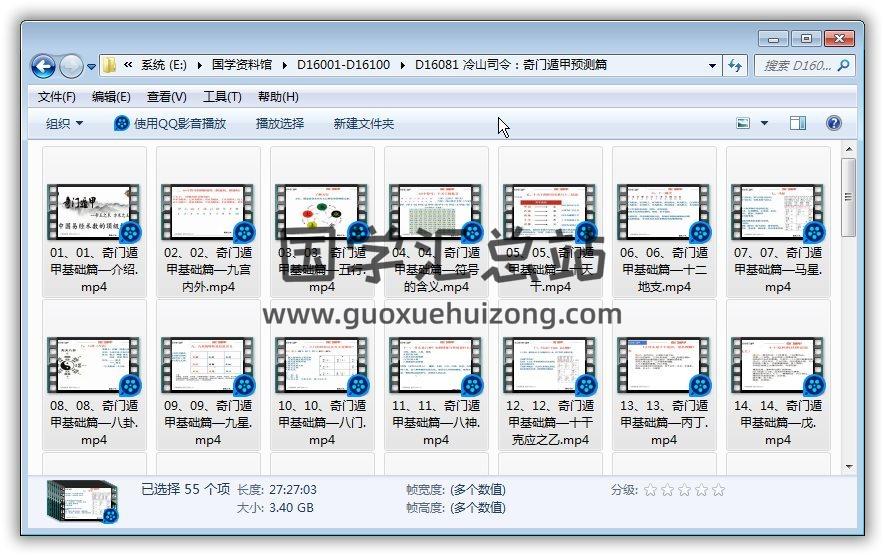This screenshot has height=556, width=885.
Task: Select video 09、奇门遁甲基础篇—九星.mp4
Action: (x=208, y=375)
